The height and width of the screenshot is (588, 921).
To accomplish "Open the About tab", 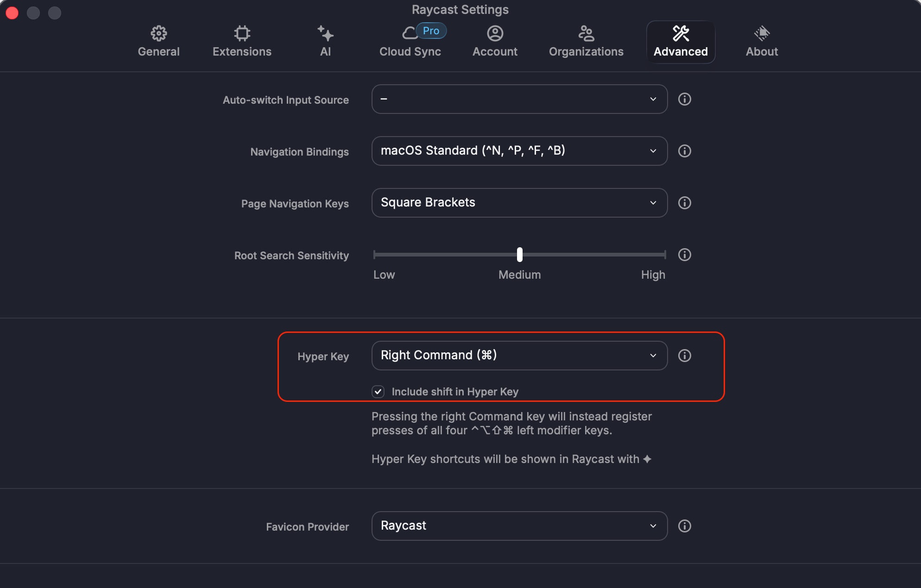I will click(762, 42).
